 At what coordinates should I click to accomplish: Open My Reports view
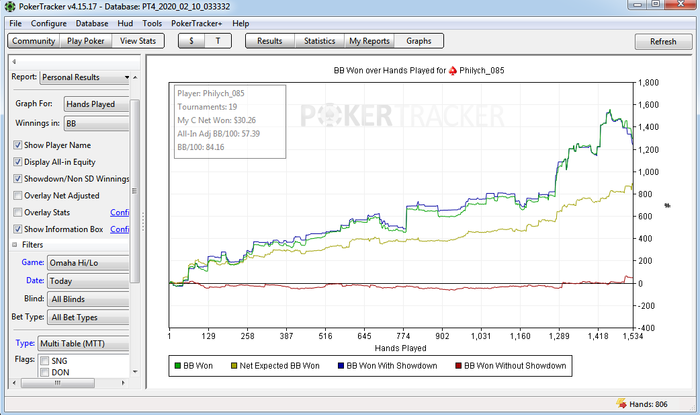click(x=370, y=41)
